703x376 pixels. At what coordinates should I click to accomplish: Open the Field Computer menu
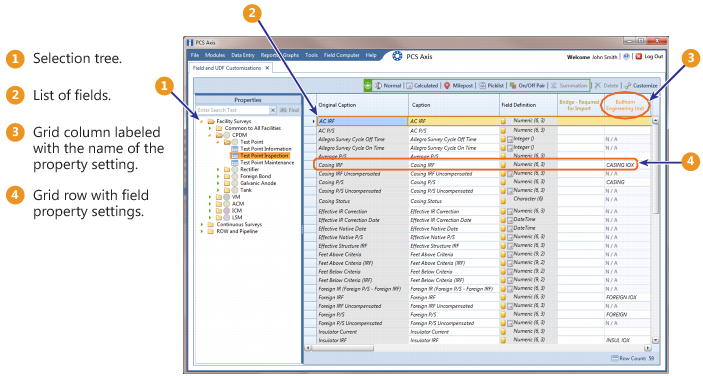click(342, 55)
